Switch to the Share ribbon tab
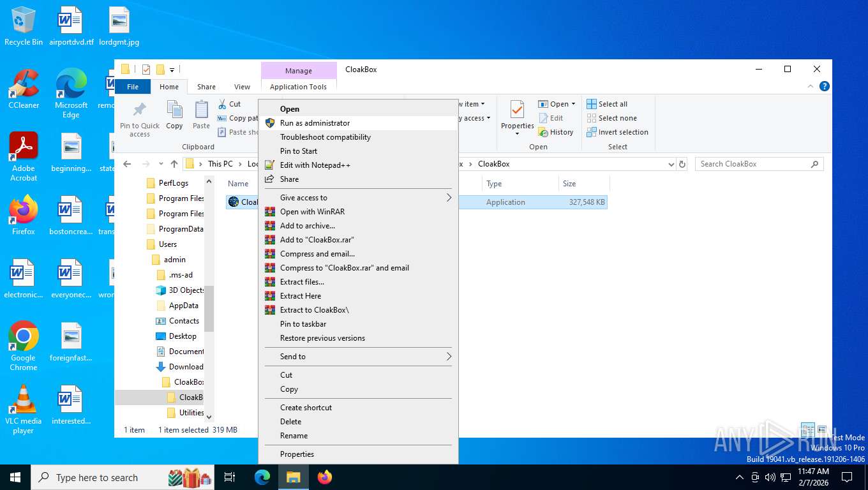868x490 pixels. (x=206, y=87)
